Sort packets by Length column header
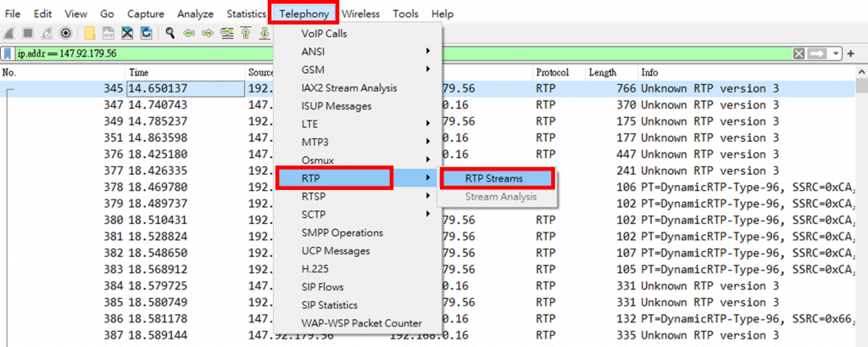 click(612, 73)
